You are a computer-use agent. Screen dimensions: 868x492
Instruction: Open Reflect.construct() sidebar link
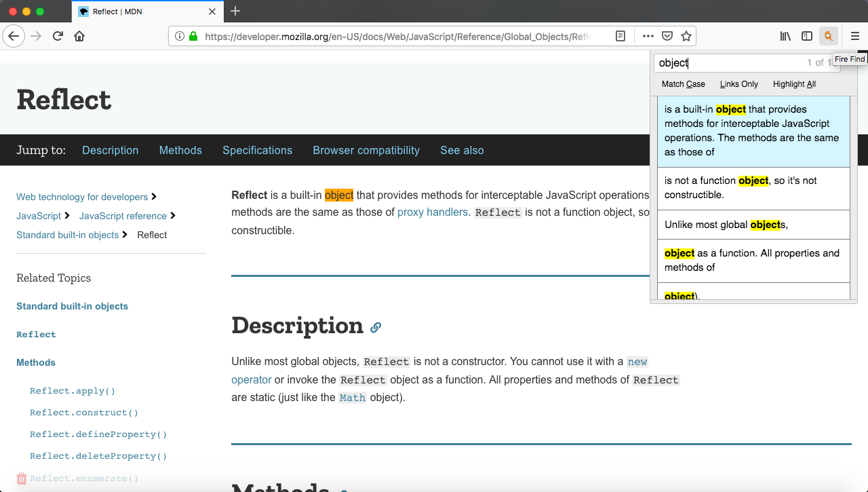click(84, 413)
